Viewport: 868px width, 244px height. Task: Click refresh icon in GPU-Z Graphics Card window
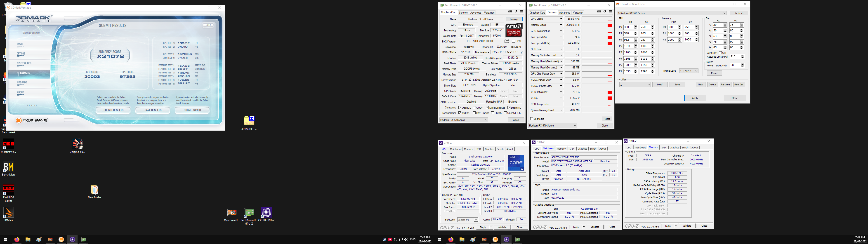tap(516, 12)
